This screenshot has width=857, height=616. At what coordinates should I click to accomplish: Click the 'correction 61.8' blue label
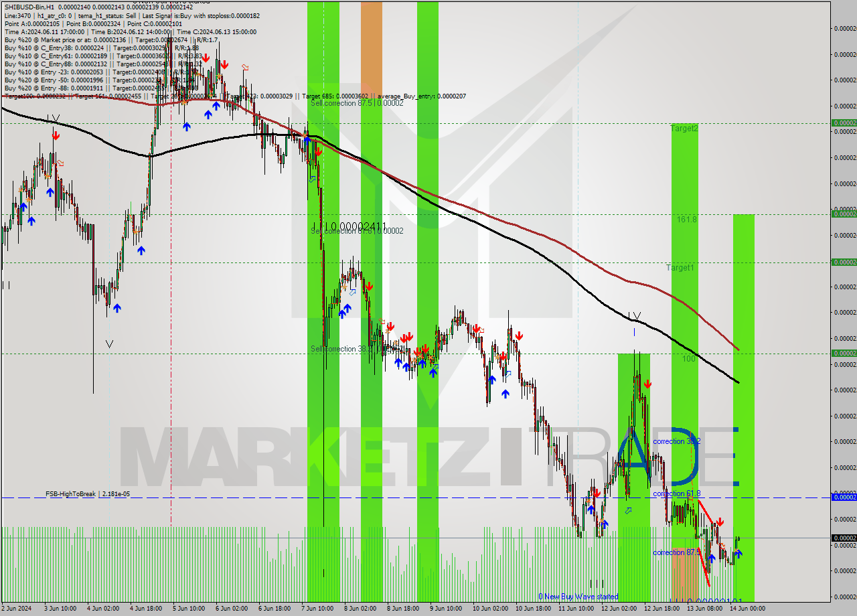coord(677,493)
